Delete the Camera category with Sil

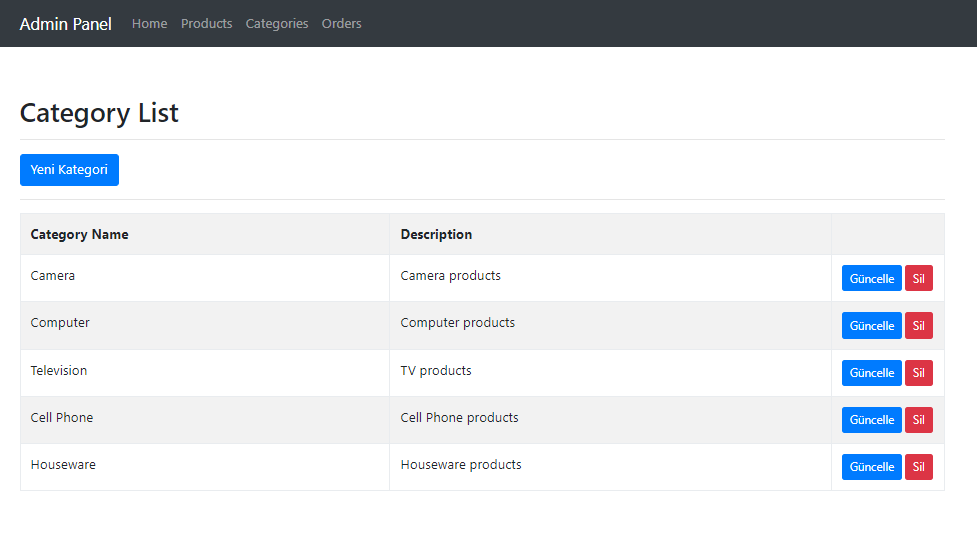pyautogui.click(x=918, y=278)
